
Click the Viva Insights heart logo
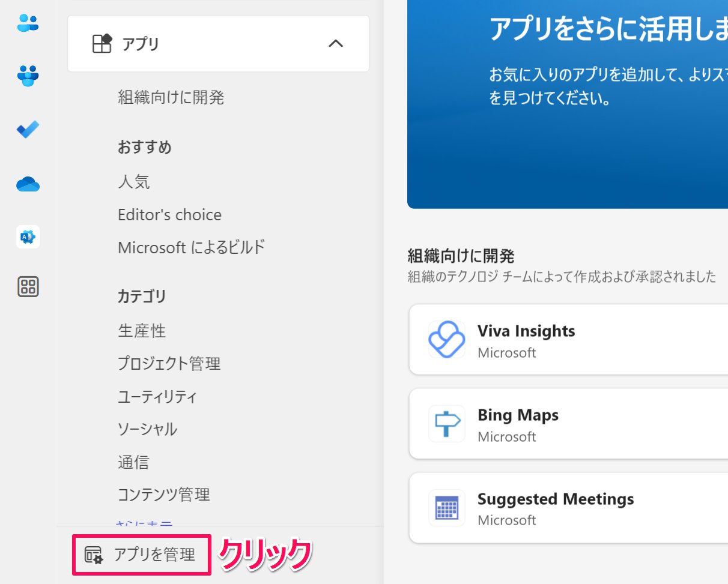pos(446,340)
